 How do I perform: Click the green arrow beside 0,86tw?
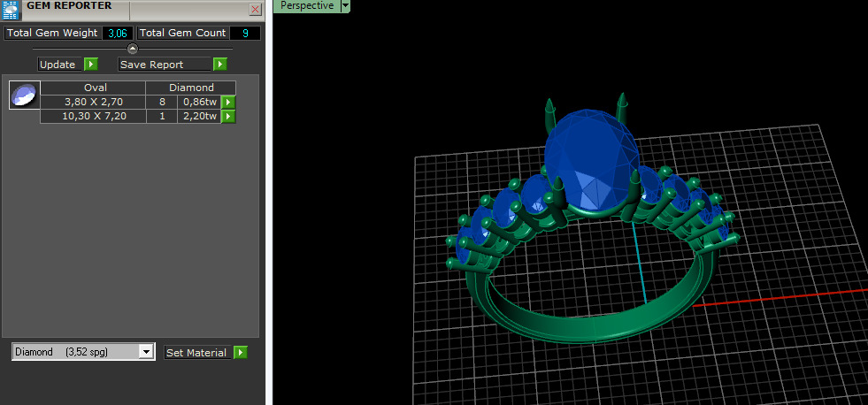(x=228, y=103)
